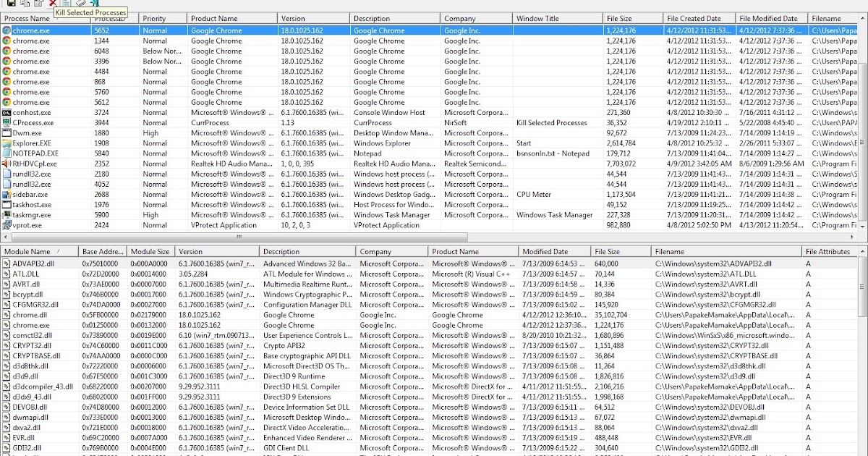
Task: Click the d3d9.dll module file icon
Action: point(7,376)
